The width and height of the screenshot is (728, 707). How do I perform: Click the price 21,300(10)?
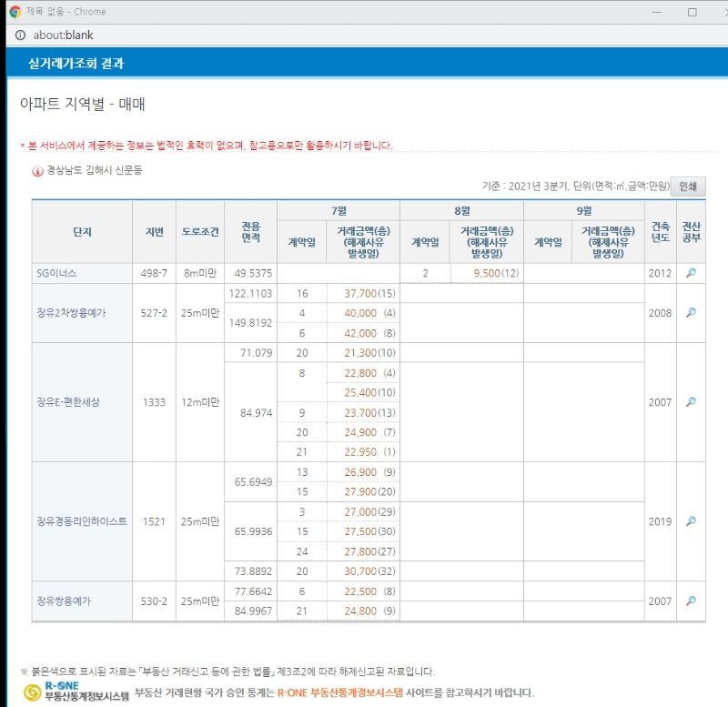[369, 353]
